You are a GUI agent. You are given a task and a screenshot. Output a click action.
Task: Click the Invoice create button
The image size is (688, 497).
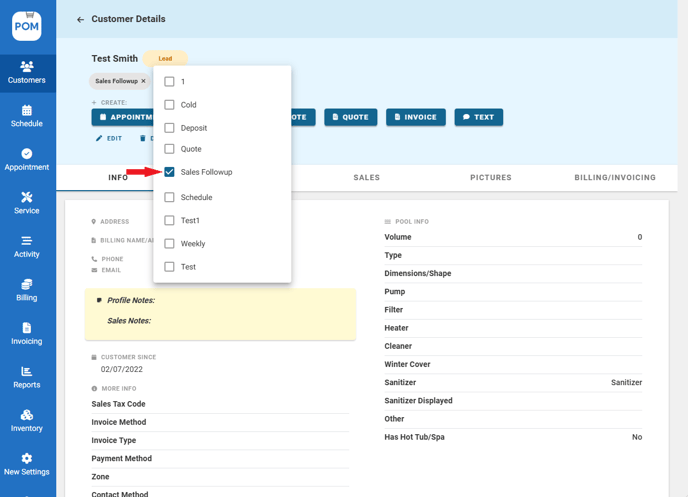[x=416, y=117]
